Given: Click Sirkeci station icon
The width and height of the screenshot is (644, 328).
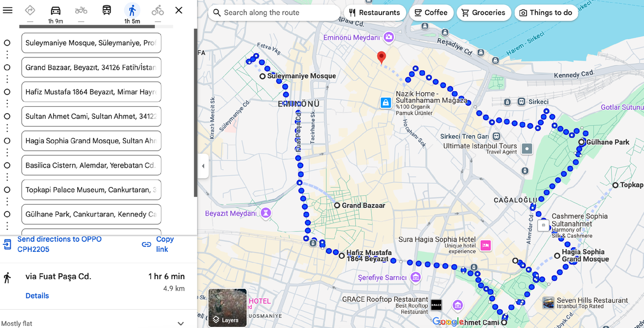Looking at the screenshot, I should pos(521,101).
